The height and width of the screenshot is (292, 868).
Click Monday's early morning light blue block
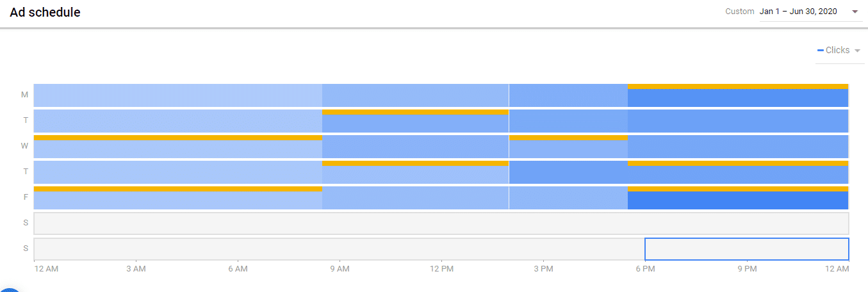tap(177, 95)
